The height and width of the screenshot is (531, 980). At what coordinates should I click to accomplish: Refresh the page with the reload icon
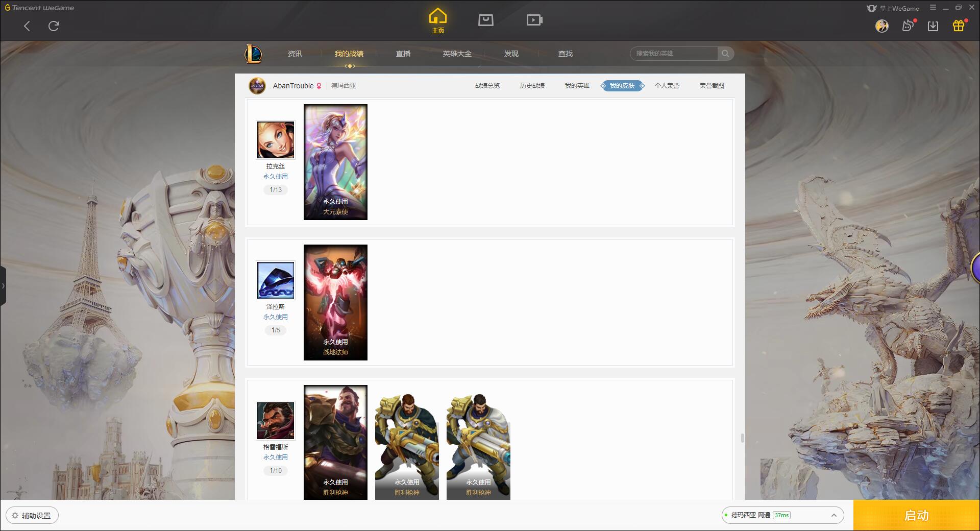[x=54, y=26]
